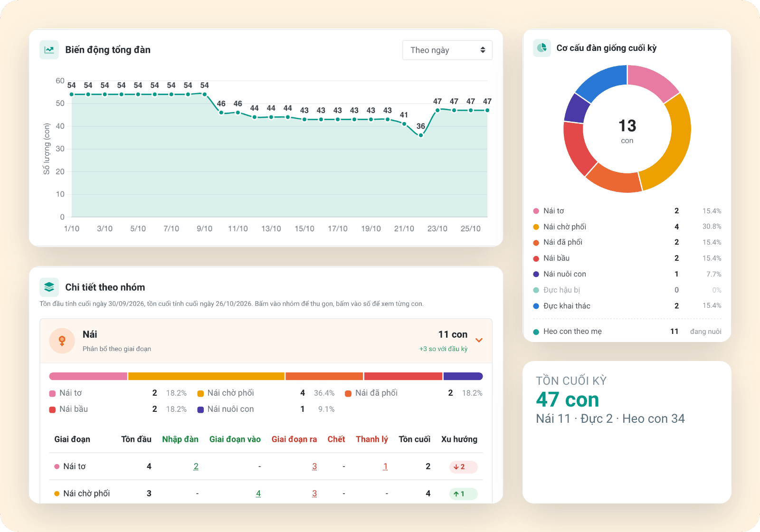Toggle the Nái tơ legend entry in the donut list
Image resolution: width=760 pixels, height=532 pixels.
(x=627, y=211)
